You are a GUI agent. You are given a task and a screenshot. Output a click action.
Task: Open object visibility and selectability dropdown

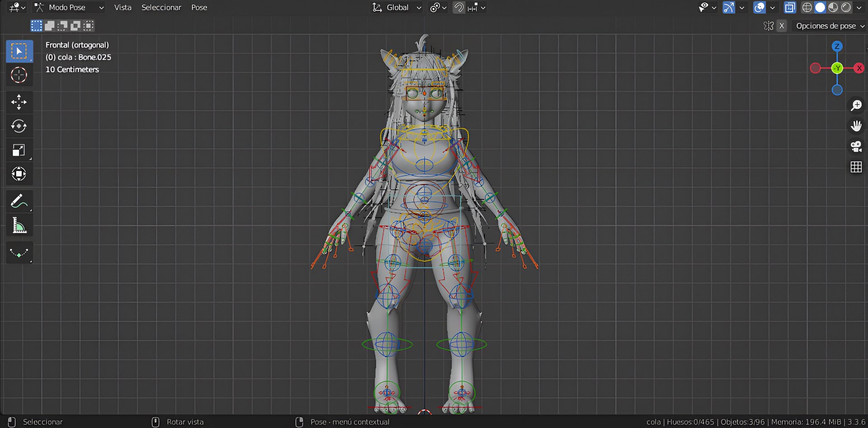pyautogui.click(x=707, y=7)
